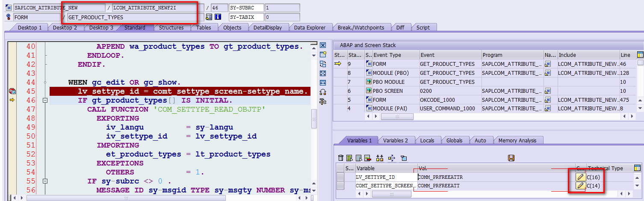Click the blue info icon next to GET_PRODUCT_TYPES field
This screenshot has height=201, width=644.
218,17
